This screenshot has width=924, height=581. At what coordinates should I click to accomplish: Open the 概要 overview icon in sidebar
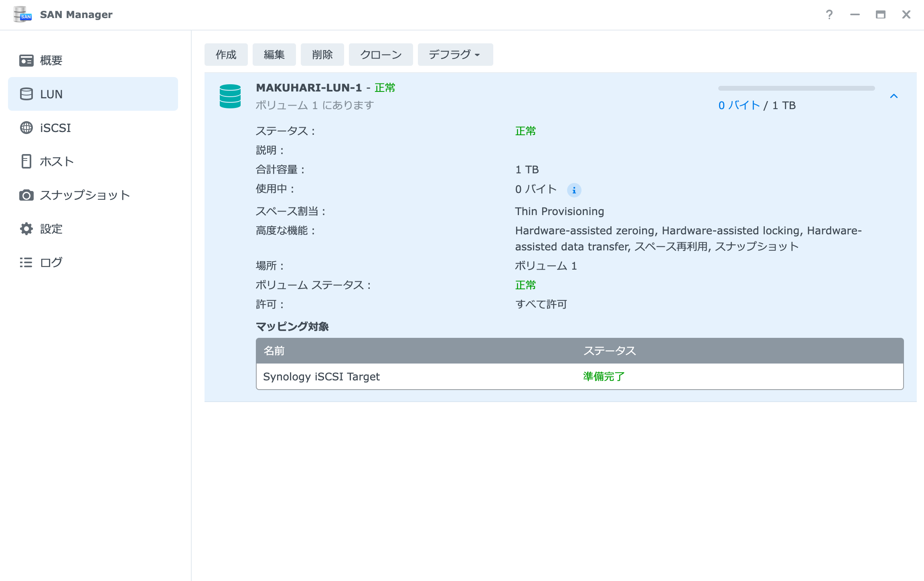click(x=26, y=61)
